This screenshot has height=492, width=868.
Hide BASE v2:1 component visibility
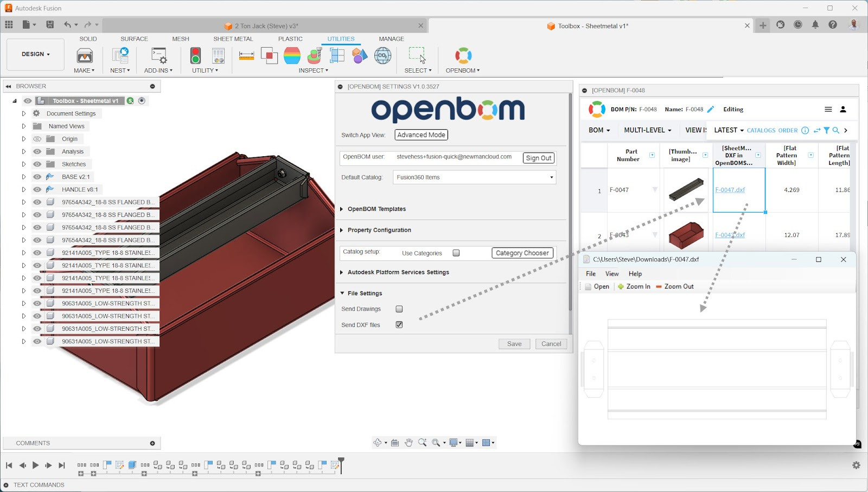[x=37, y=177]
